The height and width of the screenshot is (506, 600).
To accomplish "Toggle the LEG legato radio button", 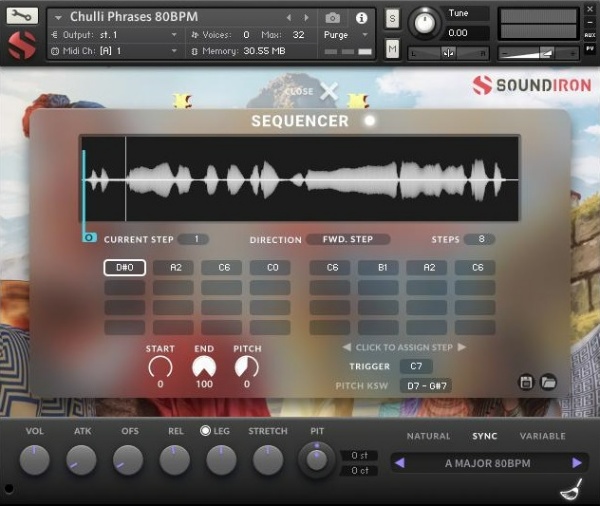I will click(205, 431).
